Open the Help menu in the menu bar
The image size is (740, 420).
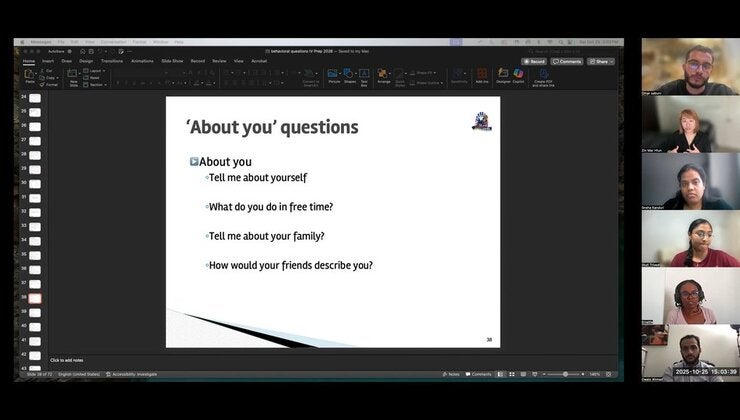pos(179,42)
